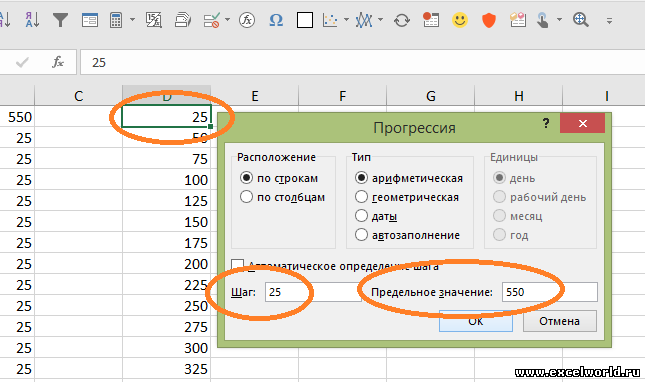This screenshot has width=645, height=382.
Task: Toggle the touch mode hand icon
Action: click(543, 20)
